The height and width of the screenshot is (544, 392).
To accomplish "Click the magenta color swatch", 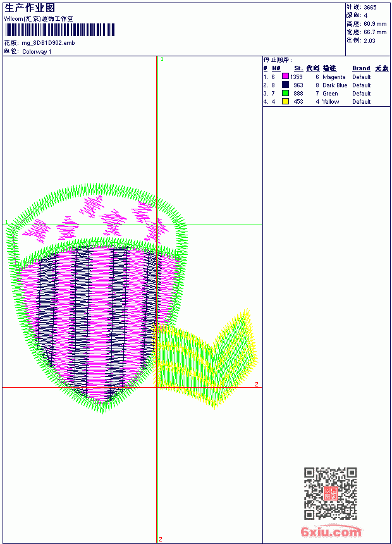I will (x=286, y=77).
